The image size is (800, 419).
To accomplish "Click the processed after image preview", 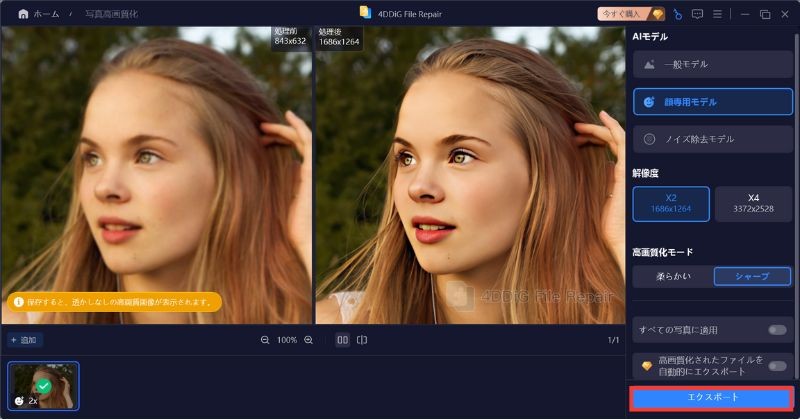I will click(x=470, y=175).
